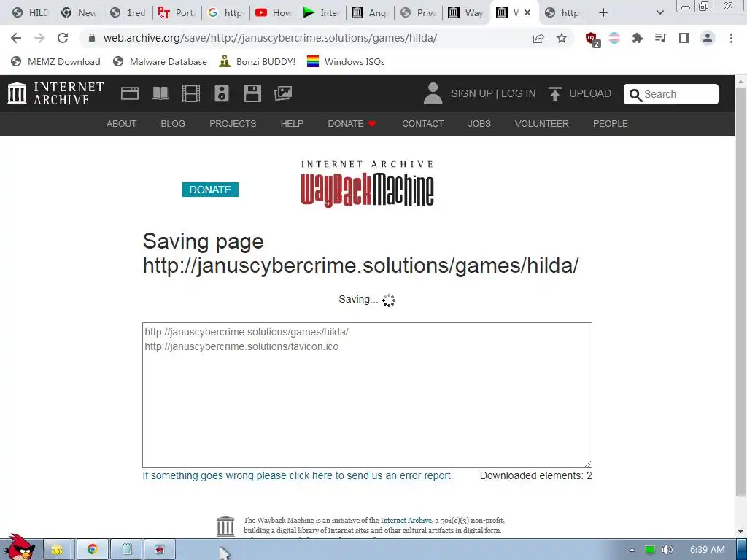The height and width of the screenshot is (560, 747).
Task: Open Internet Archive Web icon
Action: coord(130,93)
